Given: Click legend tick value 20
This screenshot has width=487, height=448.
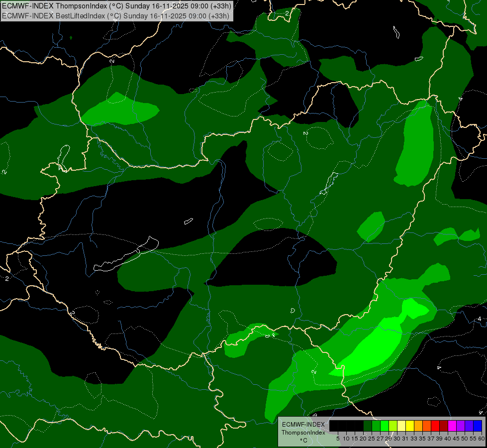Looking at the screenshot, I should click(x=363, y=439).
